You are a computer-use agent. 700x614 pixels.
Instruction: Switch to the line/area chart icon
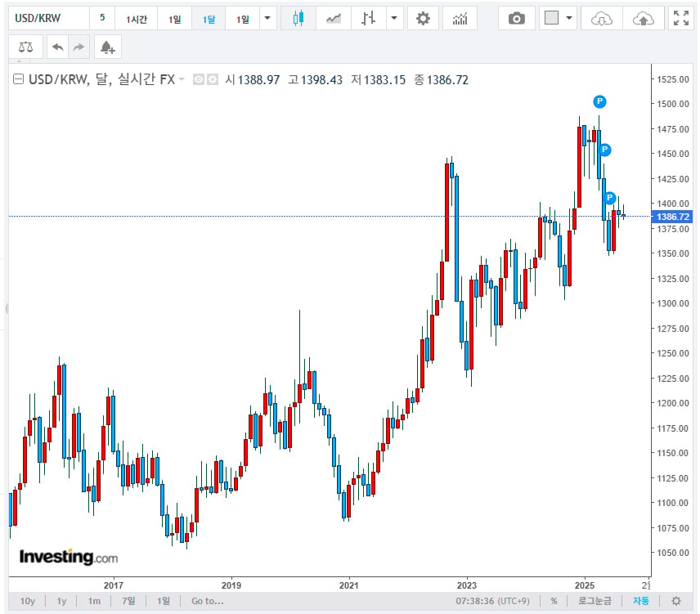[334, 18]
